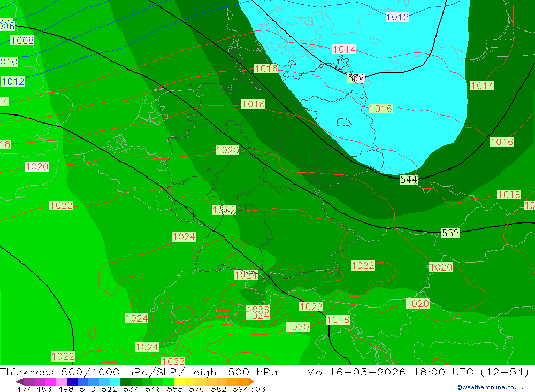Viewport: 535px width, 392px height.
Task: Select the dark blue legend swatch
Action: (x=72, y=381)
